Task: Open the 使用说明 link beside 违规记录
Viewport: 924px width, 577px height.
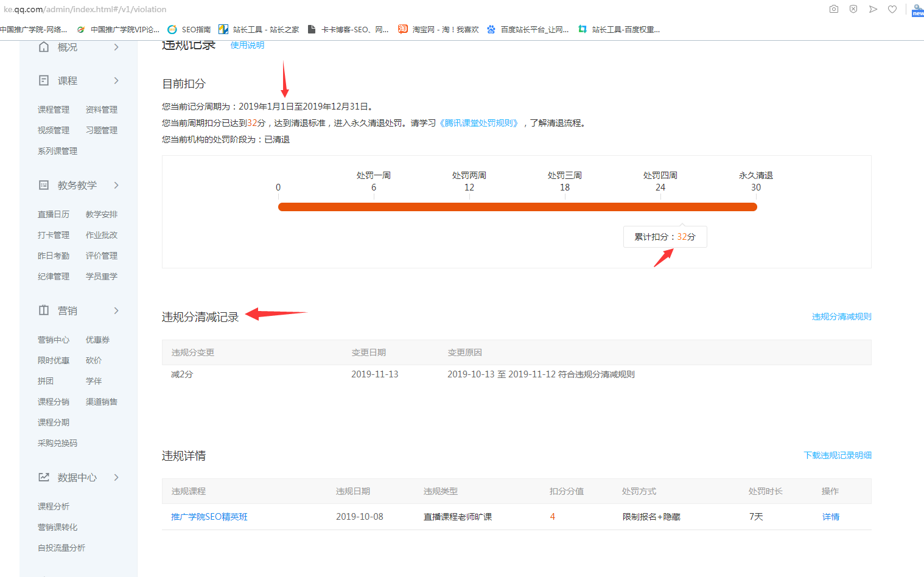Action: click(x=247, y=44)
